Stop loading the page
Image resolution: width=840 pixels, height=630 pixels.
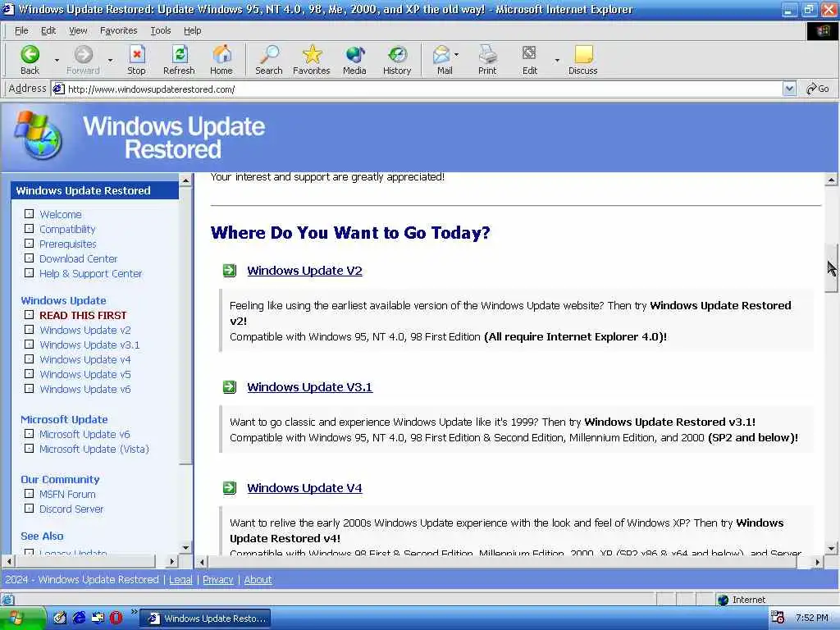pos(137,59)
